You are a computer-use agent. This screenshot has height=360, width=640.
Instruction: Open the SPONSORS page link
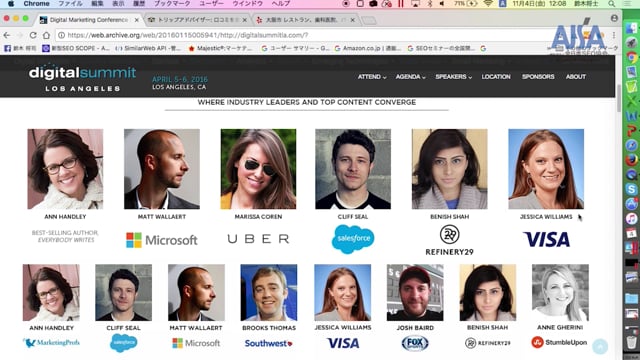pyautogui.click(x=538, y=77)
